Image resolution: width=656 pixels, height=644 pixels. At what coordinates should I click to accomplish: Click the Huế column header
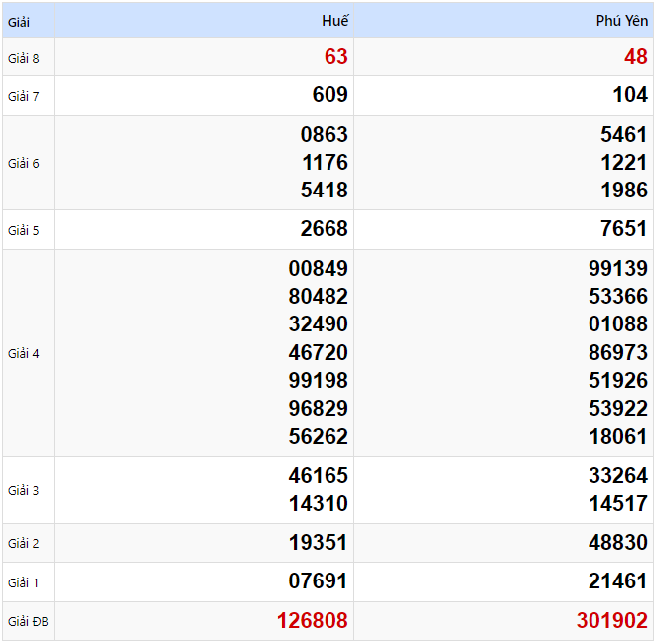[x=334, y=21]
